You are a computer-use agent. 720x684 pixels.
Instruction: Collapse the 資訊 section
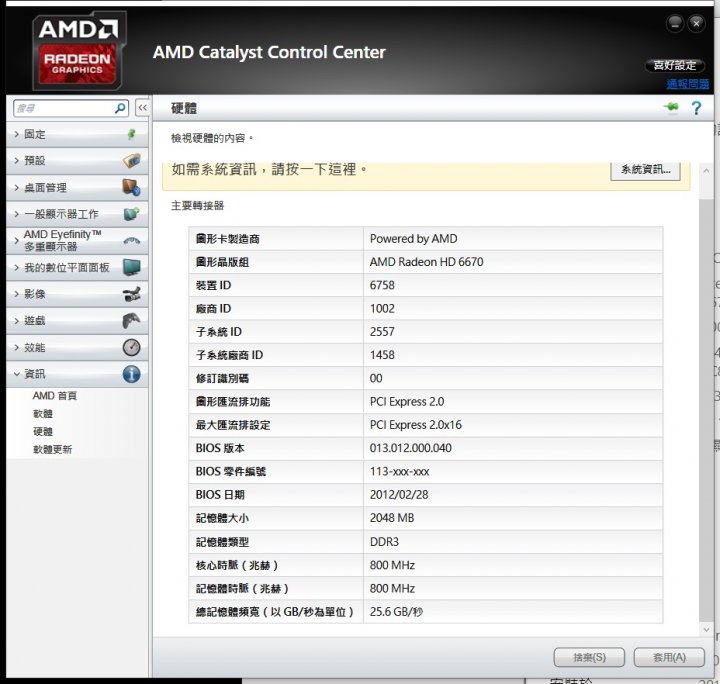pyautogui.click(x=17, y=374)
